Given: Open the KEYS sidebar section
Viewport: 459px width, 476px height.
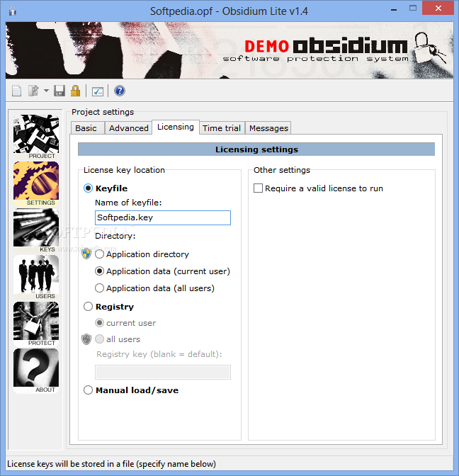Looking at the screenshot, I should coord(36,230).
